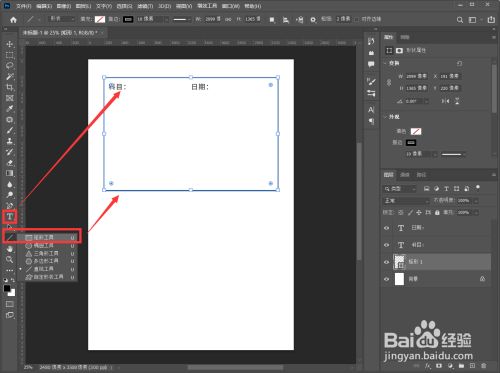The height and width of the screenshot is (373, 500).
Task: Select the Brush tool
Action: click(x=10, y=130)
